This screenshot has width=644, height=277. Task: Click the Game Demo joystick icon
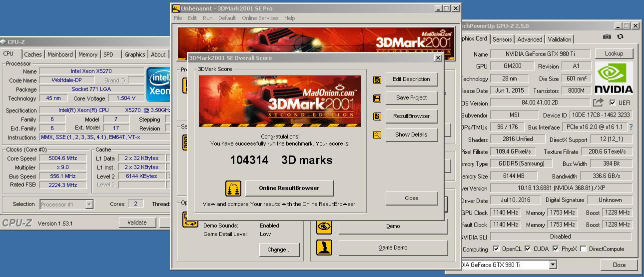(324, 248)
